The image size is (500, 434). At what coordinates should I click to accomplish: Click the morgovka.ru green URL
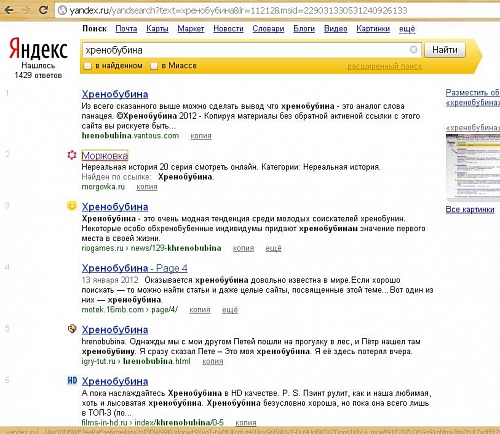(103, 187)
